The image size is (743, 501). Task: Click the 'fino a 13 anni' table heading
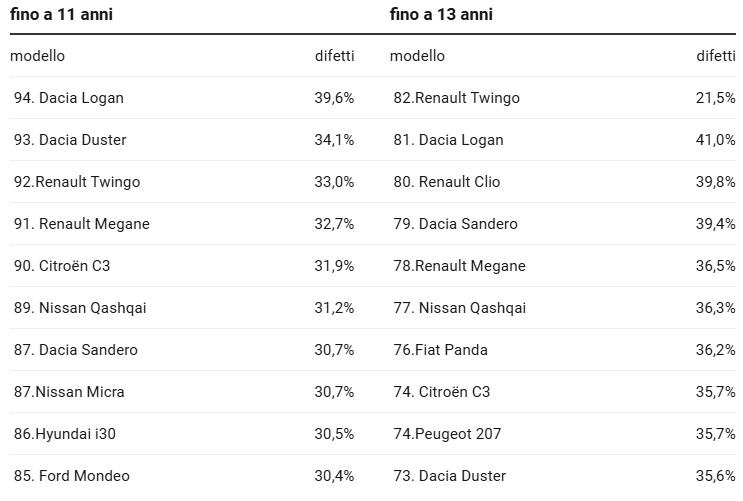click(441, 14)
